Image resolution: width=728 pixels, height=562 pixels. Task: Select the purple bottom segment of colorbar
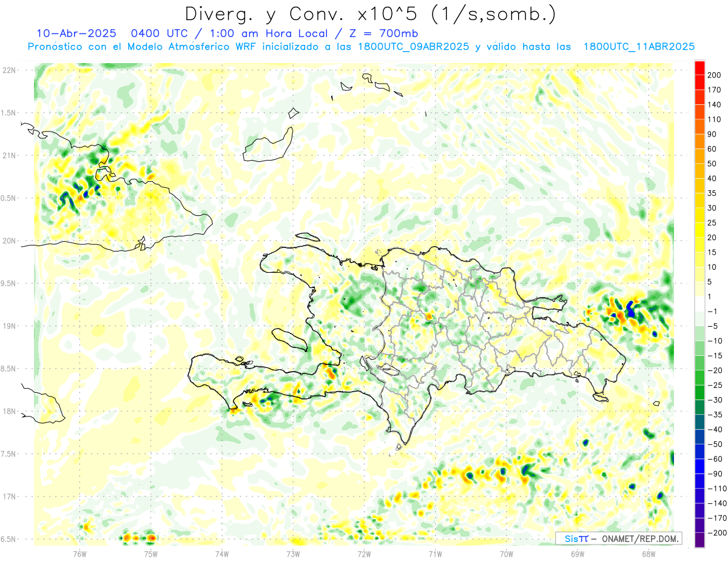pyautogui.click(x=699, y=540)
